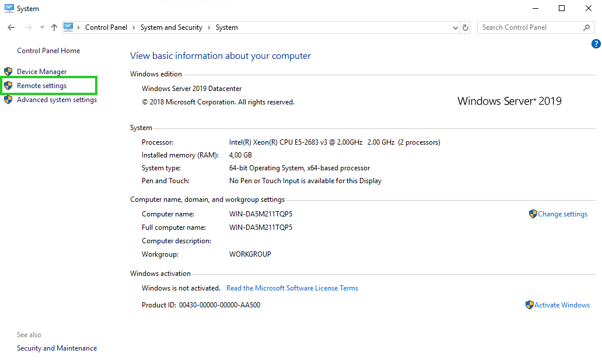Viewport: 602px width, 364px height.
Task: Open the Help question mark icon
Action: (x=596, y=44)
